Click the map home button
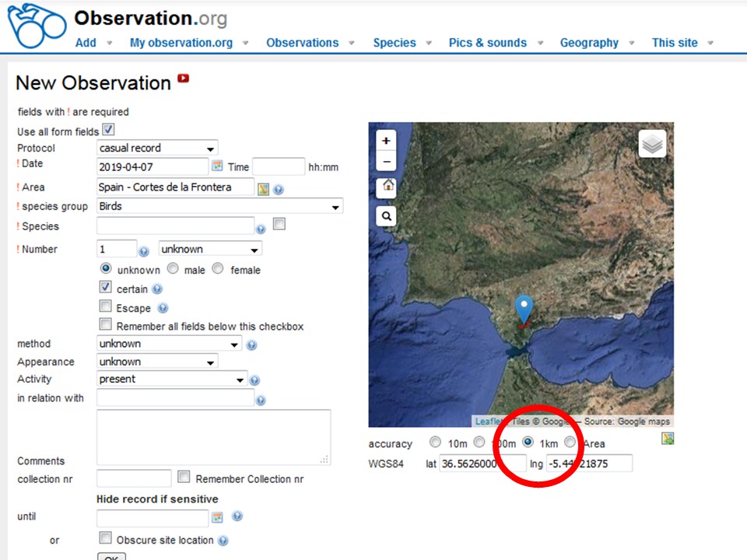Viewport: 747px width, 560px height. pyautogui.click(x=387, y=187)
